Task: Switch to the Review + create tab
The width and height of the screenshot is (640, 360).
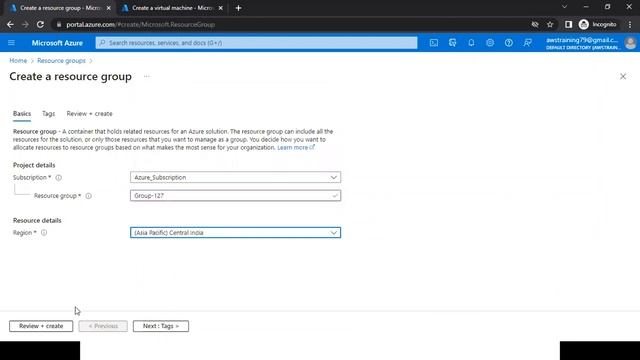Action: pos(89,114)
